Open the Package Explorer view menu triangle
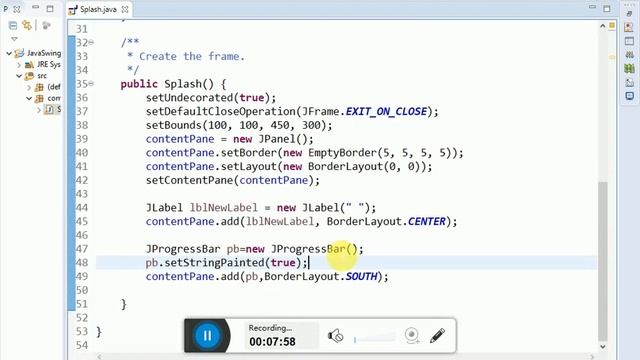The height and width of the screenshot is (360, 640). (x=14, y=39)
